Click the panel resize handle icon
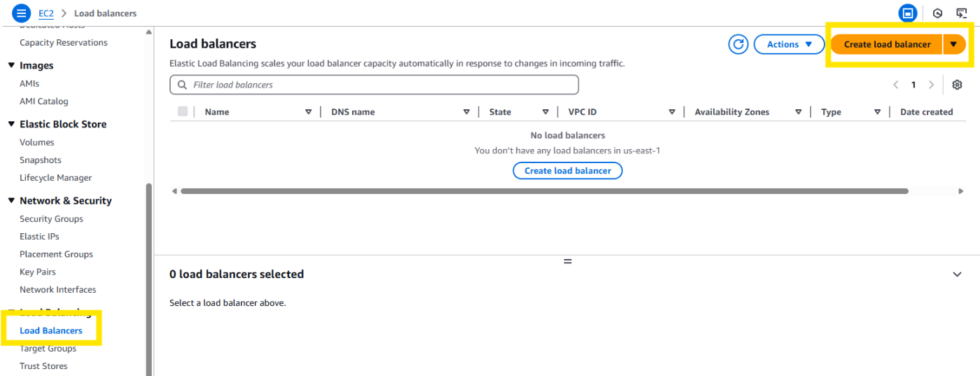980x376 pixels. [x=568, y=261]
